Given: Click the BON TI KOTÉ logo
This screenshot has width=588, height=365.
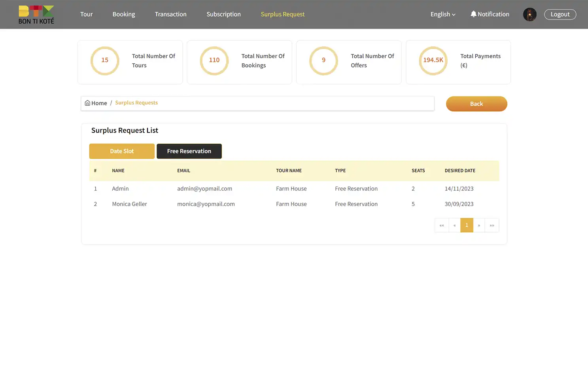Looking at the screenshot, I should pos(36,14).
